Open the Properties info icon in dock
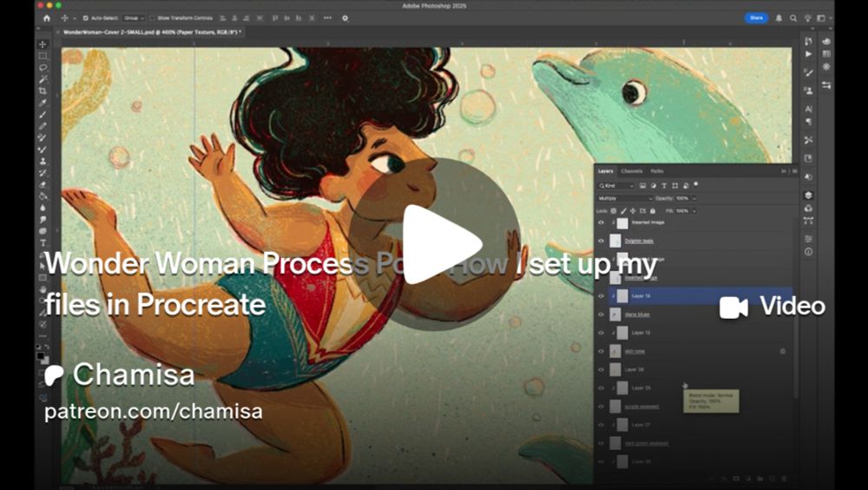Image resolution: width=868 pixels, height=490 pixels. click(x=809, y=252)
